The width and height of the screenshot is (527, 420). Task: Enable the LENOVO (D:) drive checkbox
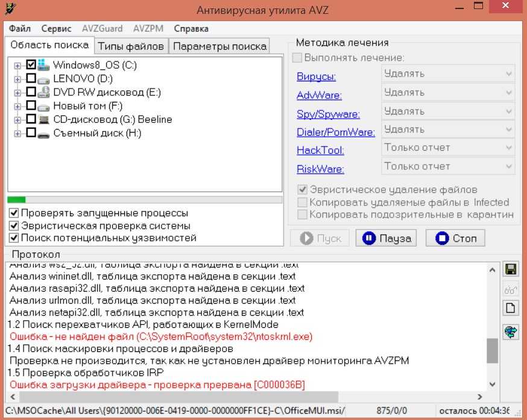click(31, 78)
